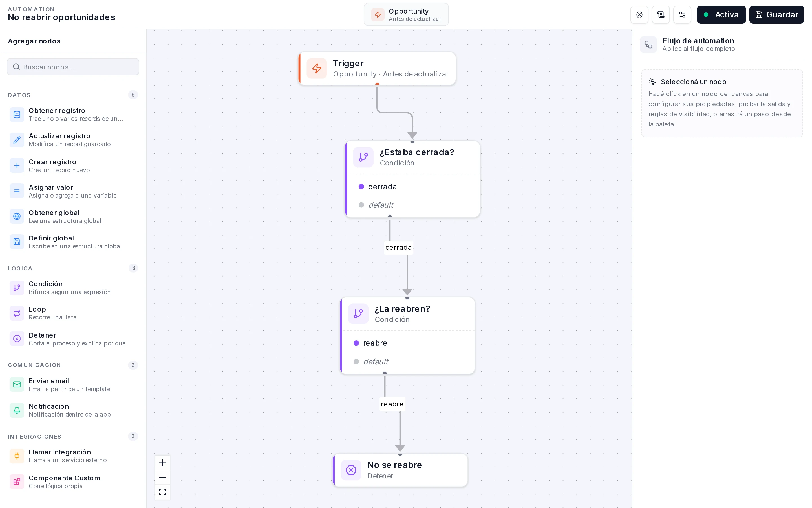Select the Enviar email envelope icon
This screenshot has height=508, width=812.
[17, 385]
